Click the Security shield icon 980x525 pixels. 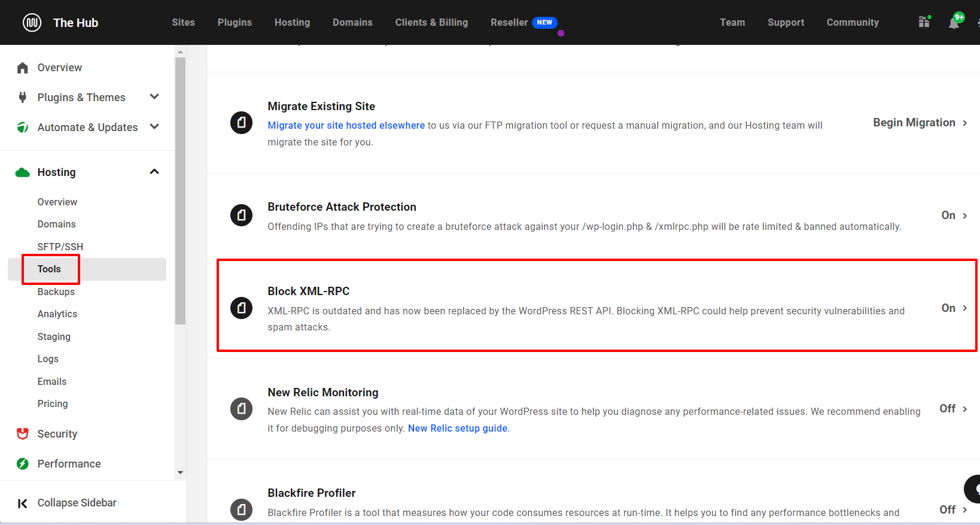[x=23, y=433]
